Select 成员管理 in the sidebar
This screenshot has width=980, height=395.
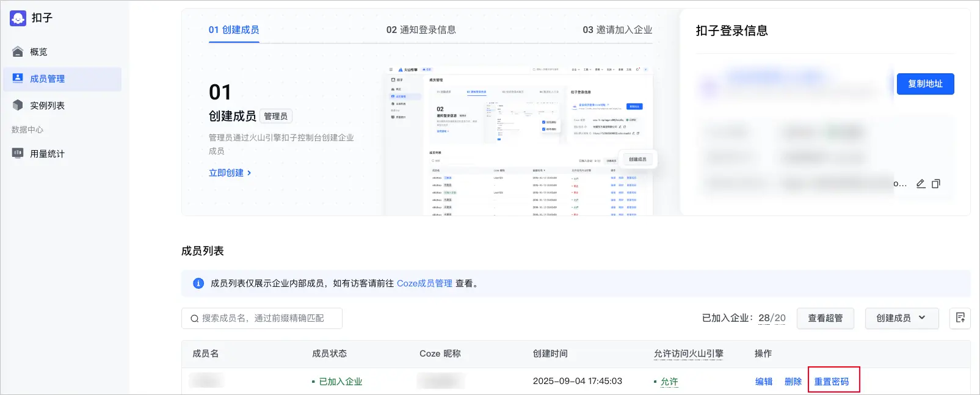(x=62, y=79)
